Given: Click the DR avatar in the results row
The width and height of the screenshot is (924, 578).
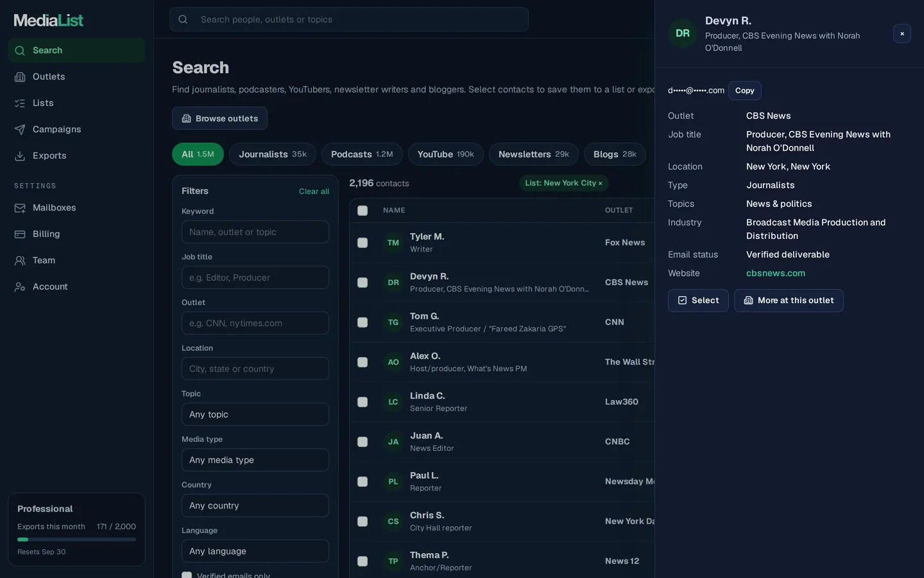Looking at the screenshot, I should [x=393, y=283].
